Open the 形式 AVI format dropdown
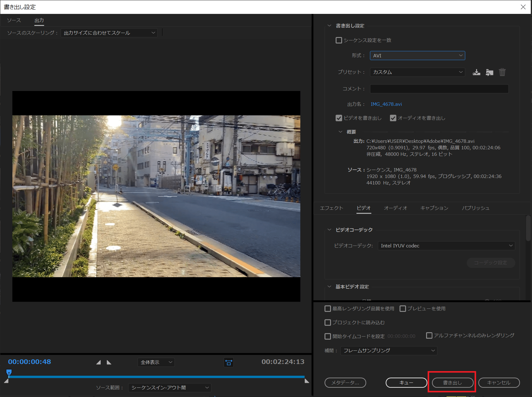This screenshot has height=397, width=532. [417, 56]
